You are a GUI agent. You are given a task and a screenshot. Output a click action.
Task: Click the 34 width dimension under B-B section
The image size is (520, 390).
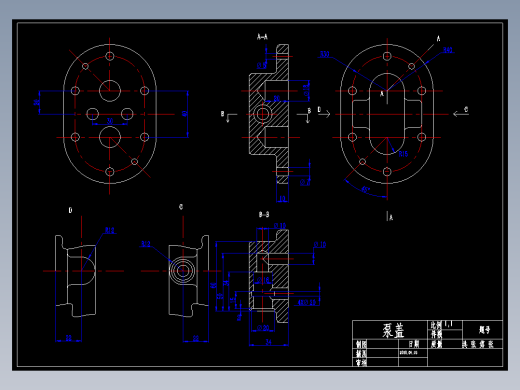click(x=268, y=342)
